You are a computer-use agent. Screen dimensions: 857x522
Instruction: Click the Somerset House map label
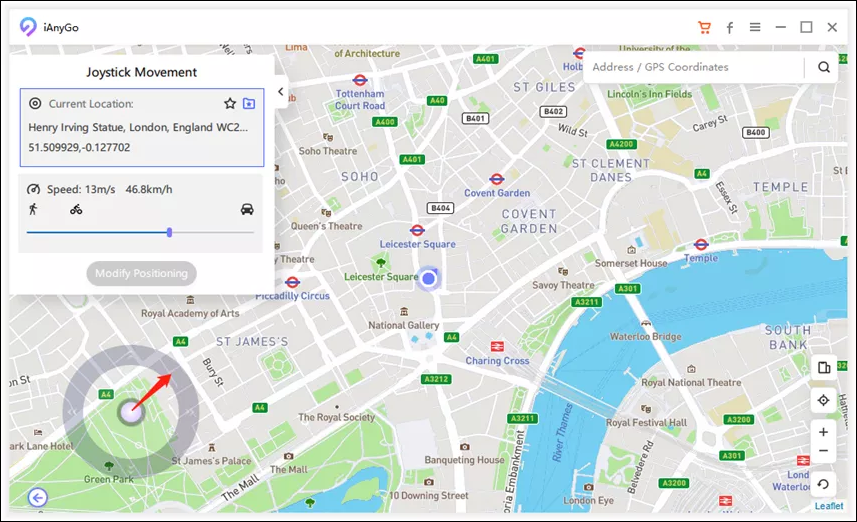(x=631, y=263)
